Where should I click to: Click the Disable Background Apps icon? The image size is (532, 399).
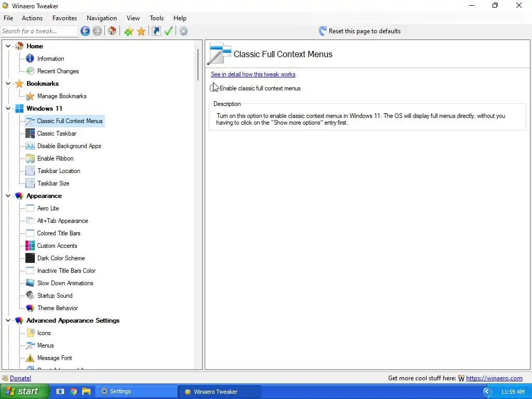click(x=30, y=146)
